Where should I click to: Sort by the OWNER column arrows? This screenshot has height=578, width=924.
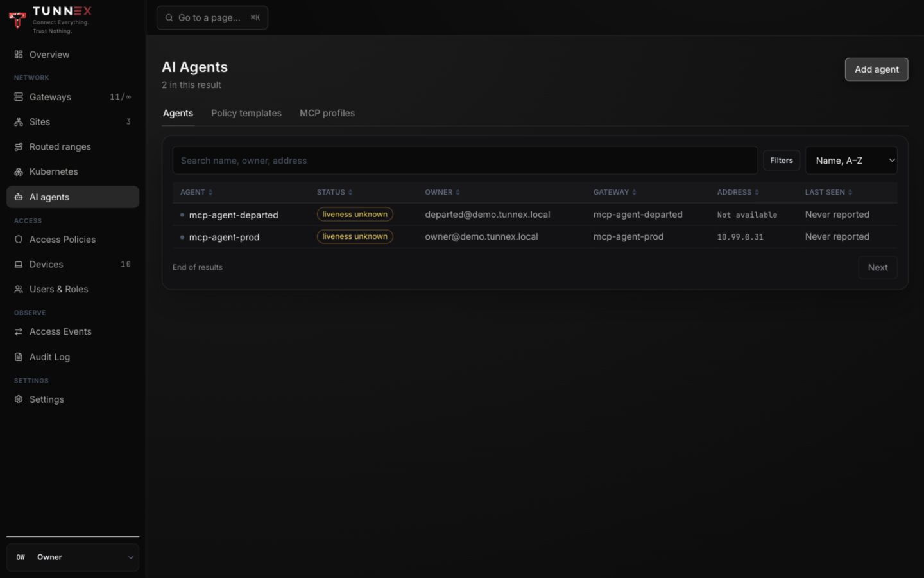[x=458, y=193]
